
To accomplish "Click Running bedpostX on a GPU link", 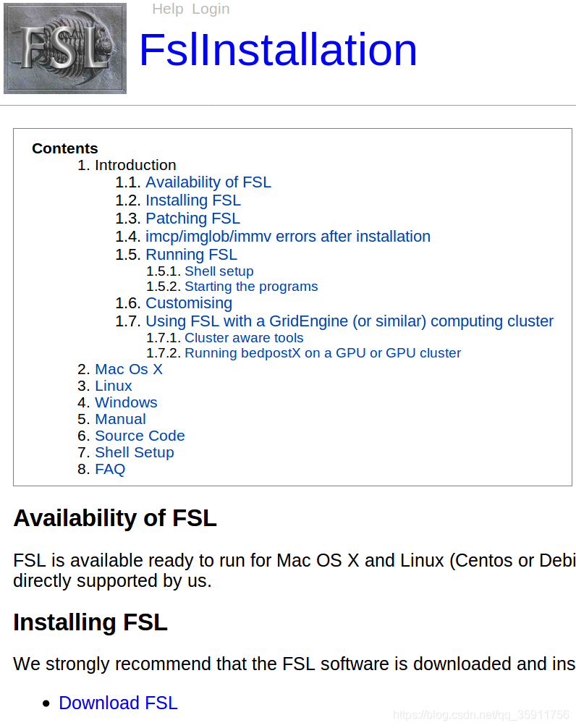I will [322, 352].
